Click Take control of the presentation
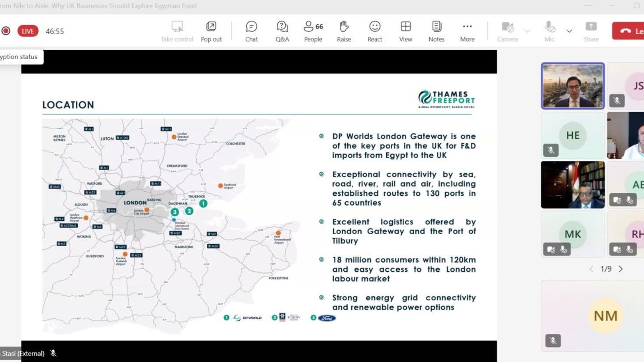Image resolution: width=644 pixels, height=362 pixels. click(x=177, y=31)
